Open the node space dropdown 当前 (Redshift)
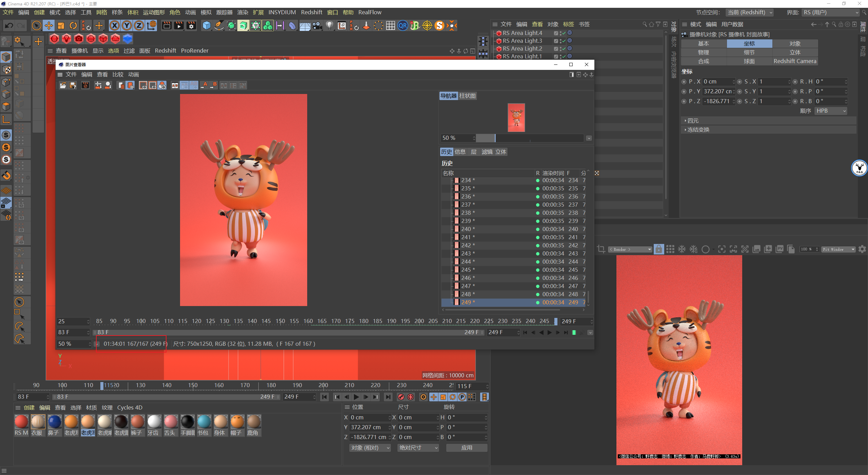 750,13
